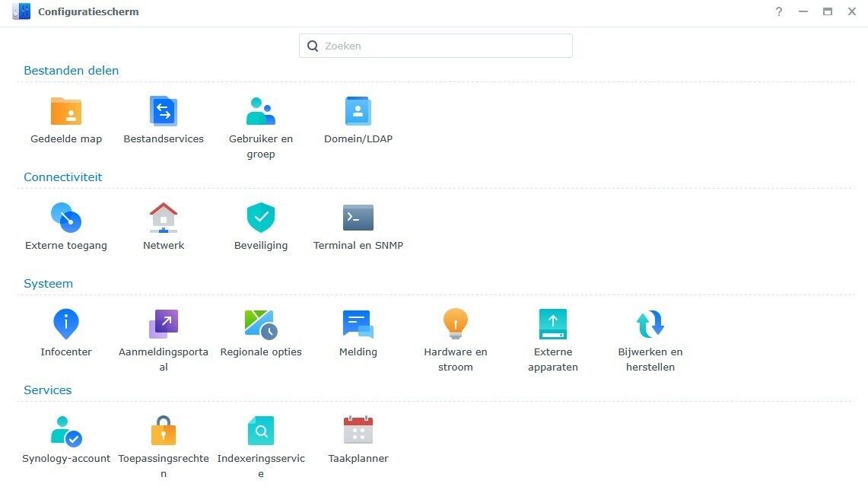Open Gebruiker en groep icon
The image size is (868, 490).
click(261, 111)
